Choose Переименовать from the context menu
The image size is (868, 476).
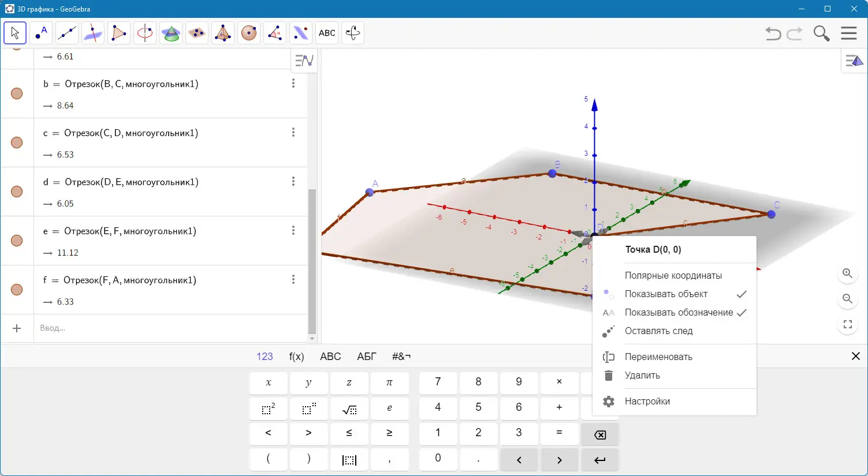658,357
